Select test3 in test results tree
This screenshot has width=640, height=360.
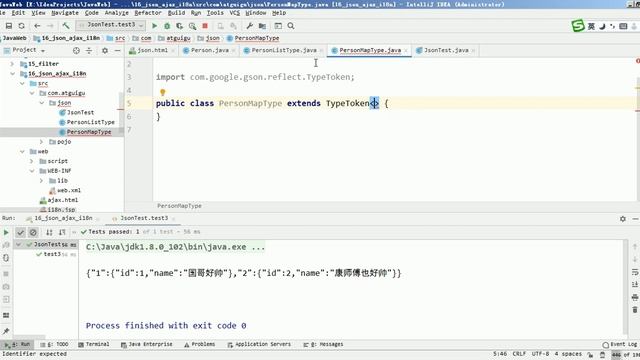pyautogui.click(x=52, y=254)
